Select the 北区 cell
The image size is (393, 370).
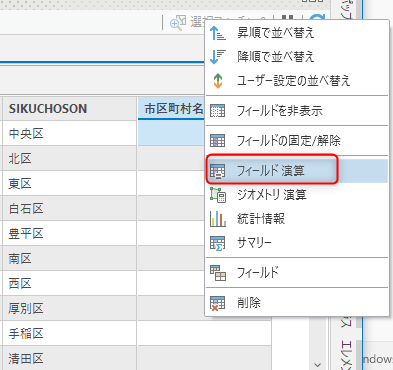pyautogui.click(x=69, y=158)
